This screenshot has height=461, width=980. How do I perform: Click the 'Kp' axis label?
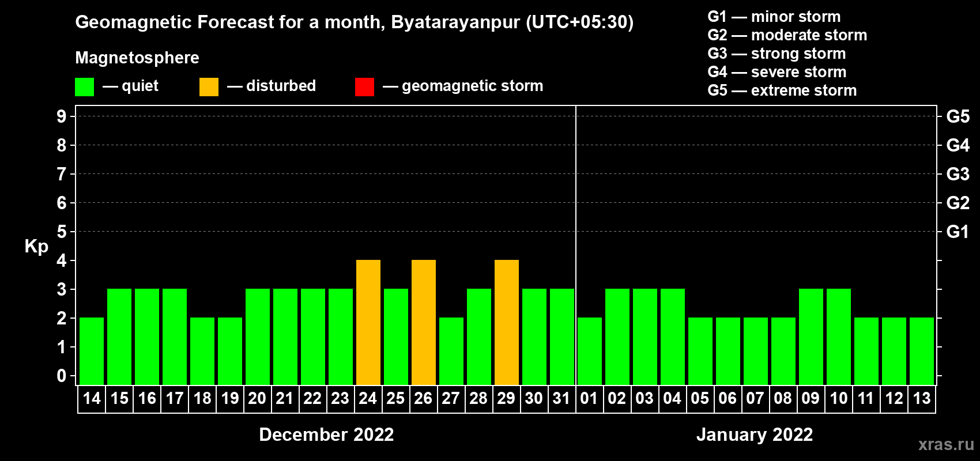point(36,247)
